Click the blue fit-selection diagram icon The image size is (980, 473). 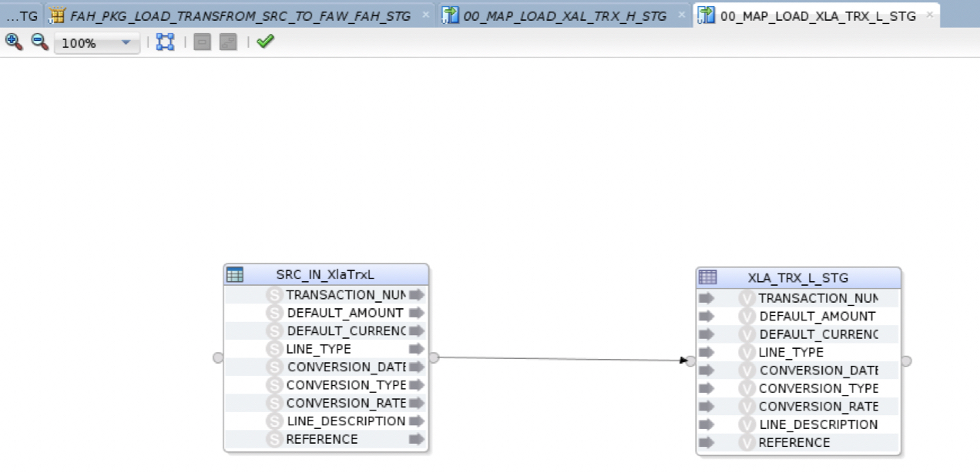point(164,41)
